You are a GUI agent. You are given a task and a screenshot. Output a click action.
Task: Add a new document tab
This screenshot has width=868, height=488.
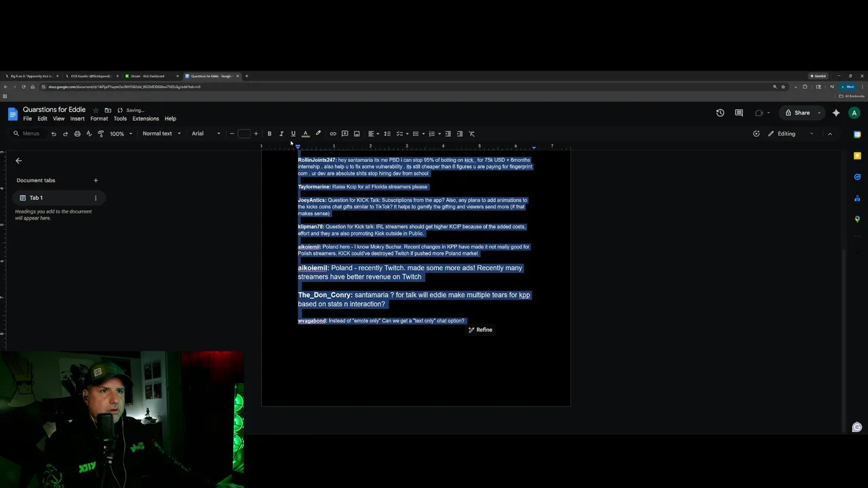click(x=96, y=180)
